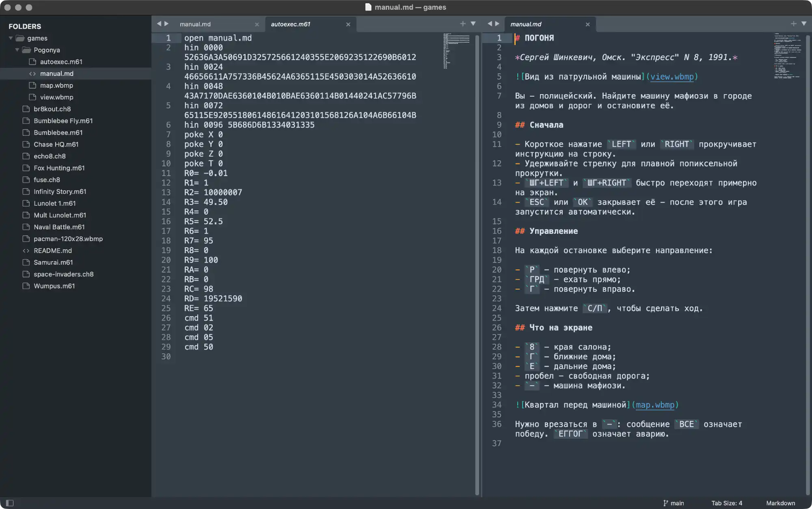This screenshot has width=812, height=509.
Task: Collapse the Pogonya folder
Action: click(17, 50)
